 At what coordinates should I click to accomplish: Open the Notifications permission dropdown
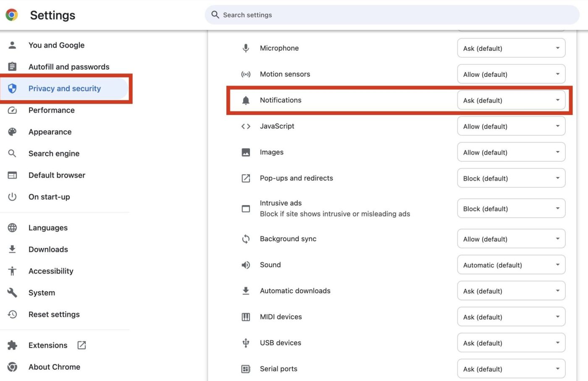point(511,100)
